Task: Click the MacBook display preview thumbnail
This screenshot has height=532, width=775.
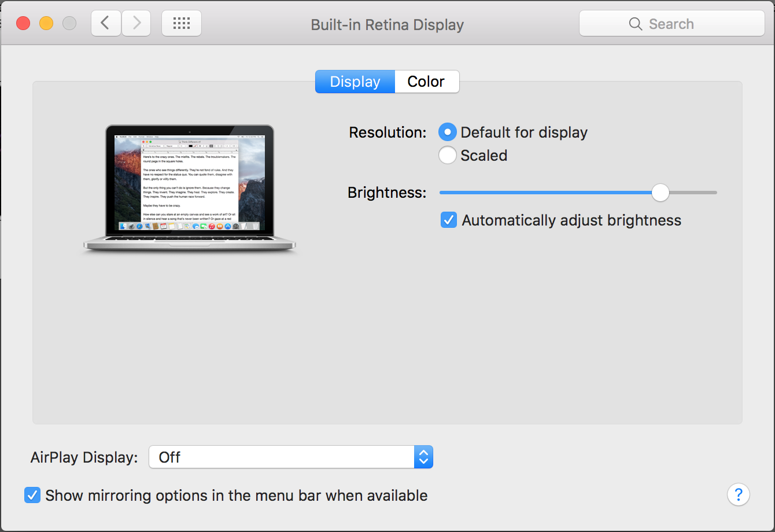Action: pyautogui.click(x=190, y=189)
